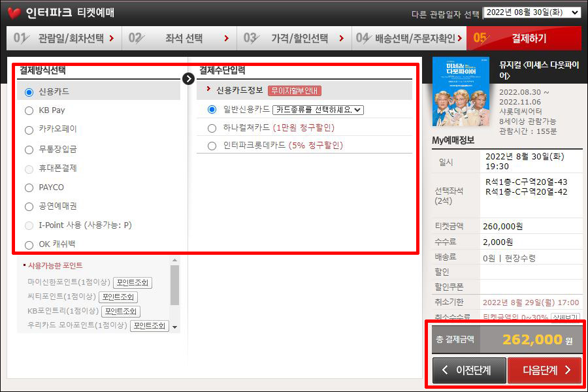Choose 하나컬쳐카드 discount card option
588x392 pixels.
coord(212,128)
